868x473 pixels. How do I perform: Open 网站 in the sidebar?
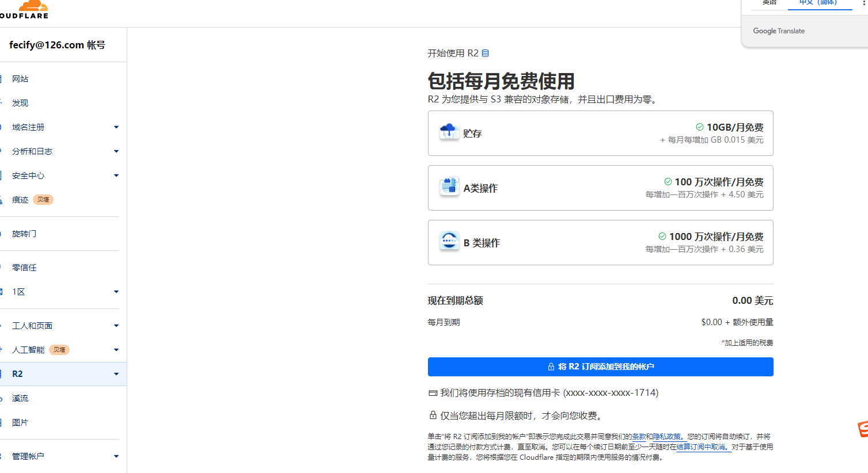point(20,79)
